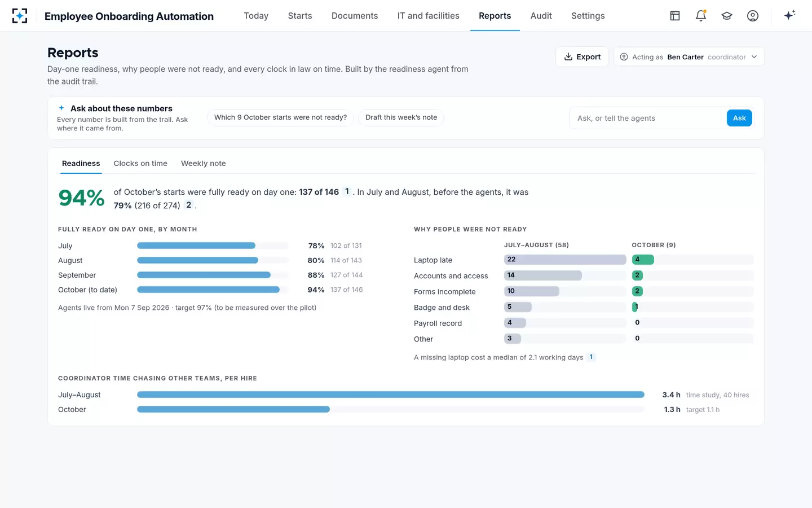812x508 pixels.
Task: Click the graduation cap learning icon
Action: click(x=727, y=16)
